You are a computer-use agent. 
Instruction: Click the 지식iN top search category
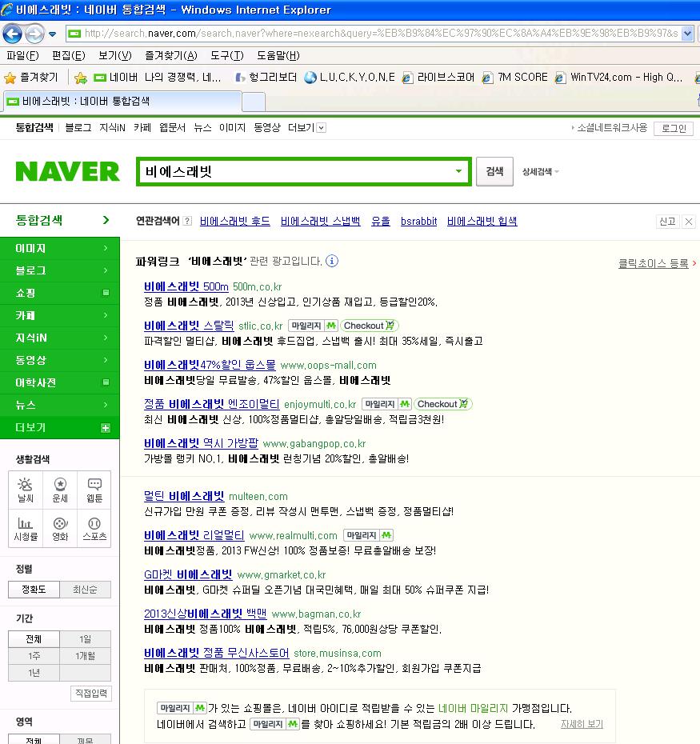tap(113, 128)
